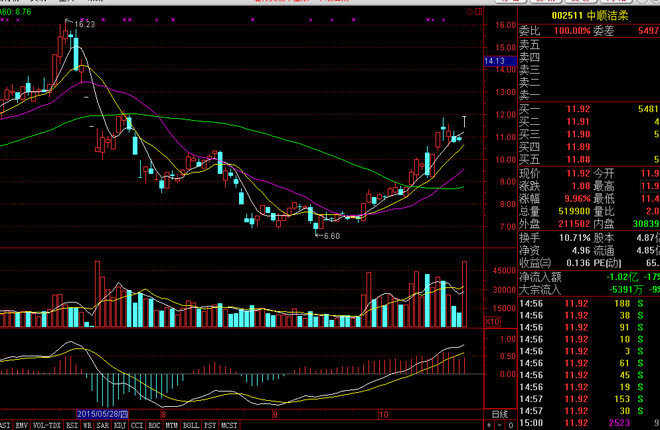Switch to the MTM indicator tab

[171, 425]
